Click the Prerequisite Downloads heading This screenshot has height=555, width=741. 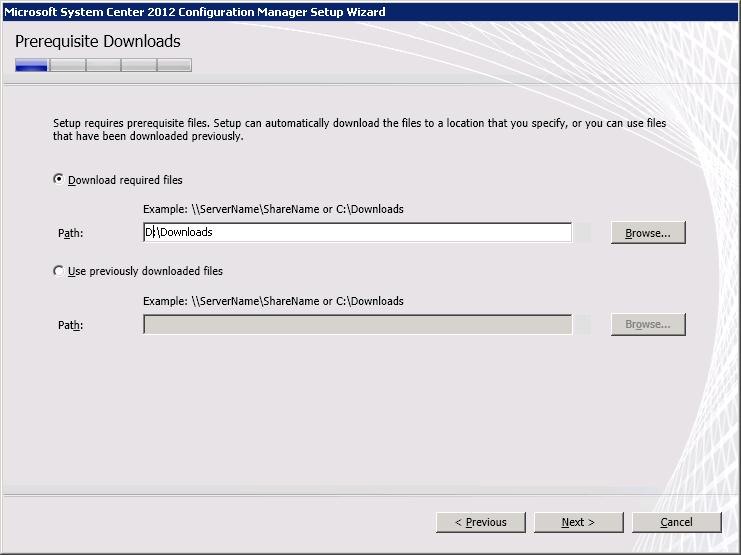click(x=98, y=41)
